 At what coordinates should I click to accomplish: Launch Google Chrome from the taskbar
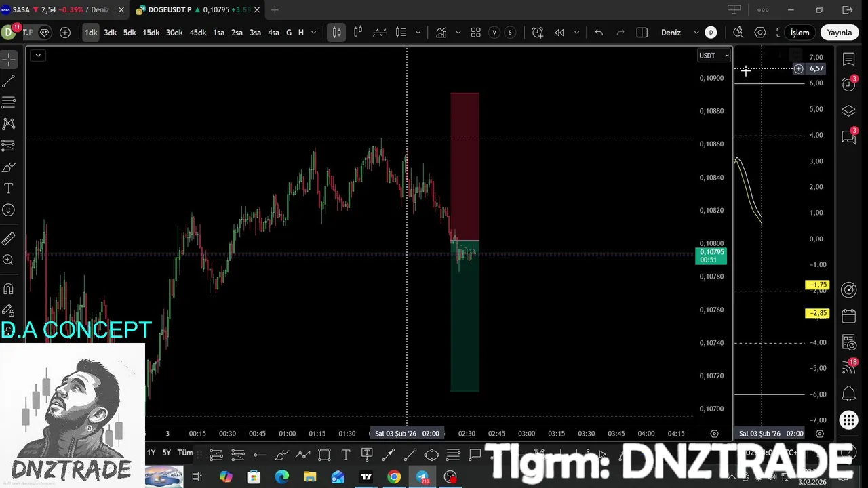[x=394, y=477]
